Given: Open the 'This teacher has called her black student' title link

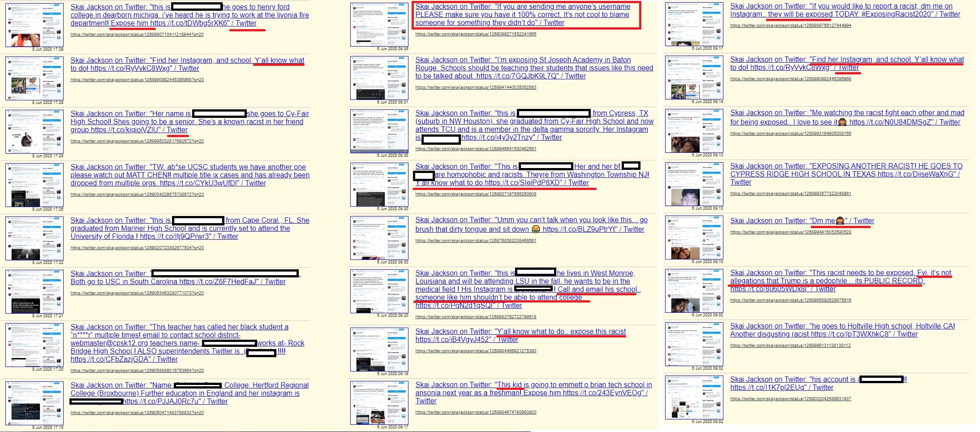Looking at the screenshot, I should coord(187,343).
